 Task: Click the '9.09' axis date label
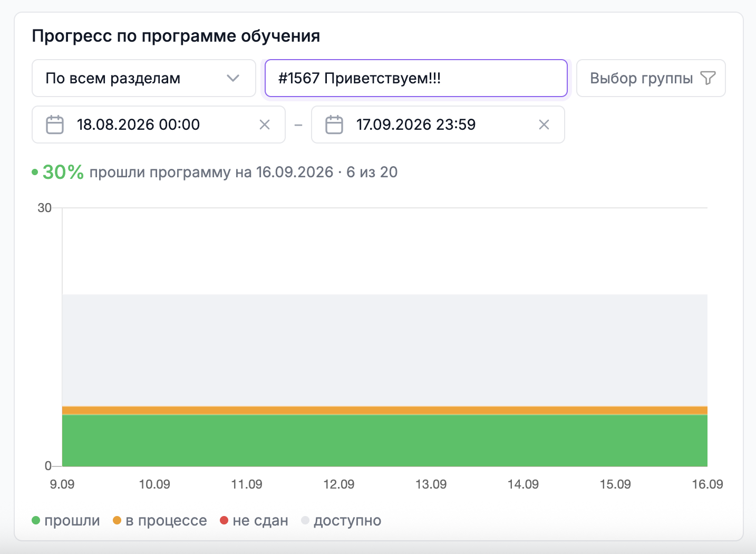coord(62,484)
